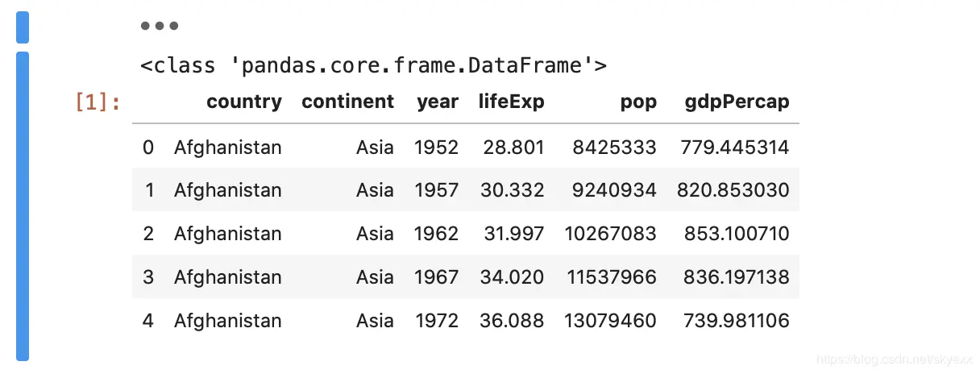Select row index 3
The height and width of the screenshot is (374, 980).
pos(147,277)
